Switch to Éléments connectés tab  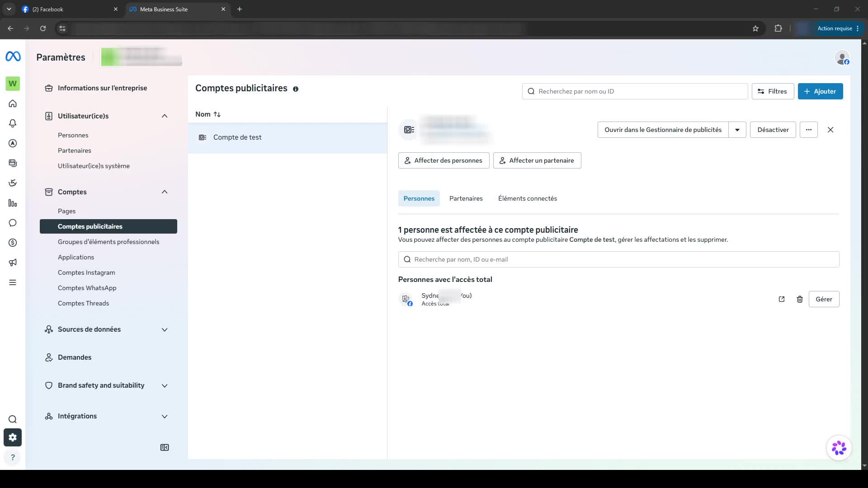point(527,198)
